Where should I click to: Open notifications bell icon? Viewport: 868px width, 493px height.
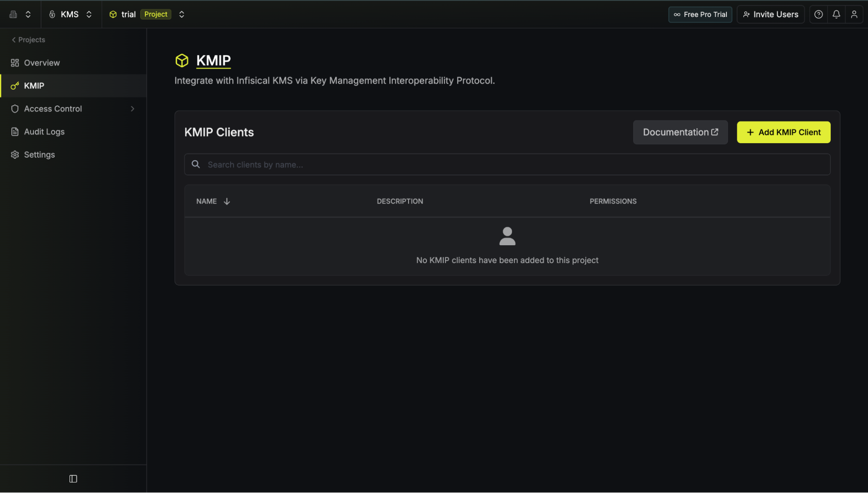pos(836,14)
